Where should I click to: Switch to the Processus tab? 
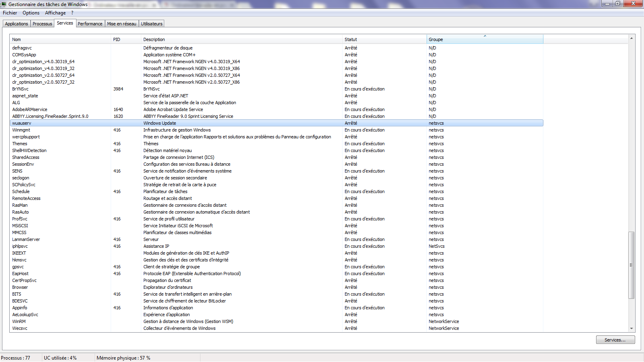click(42, 24)
